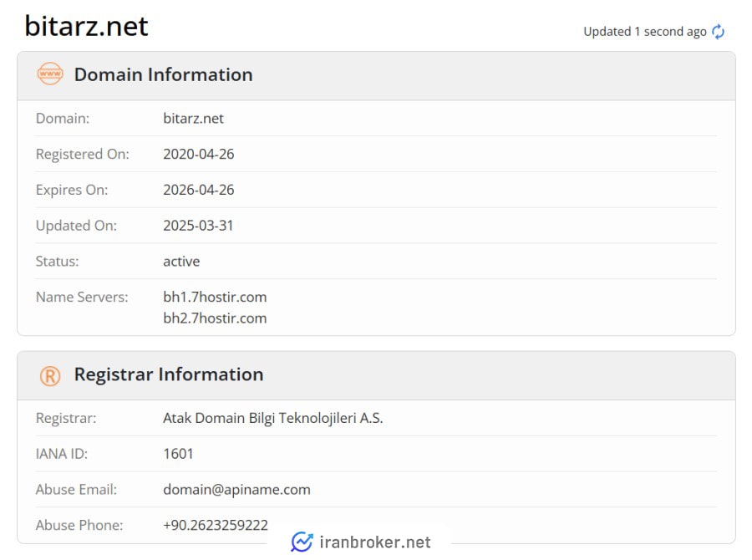Screen dimensions: 752x560
Task: Click the "Status:" label
Action: (x=57, y=262)
